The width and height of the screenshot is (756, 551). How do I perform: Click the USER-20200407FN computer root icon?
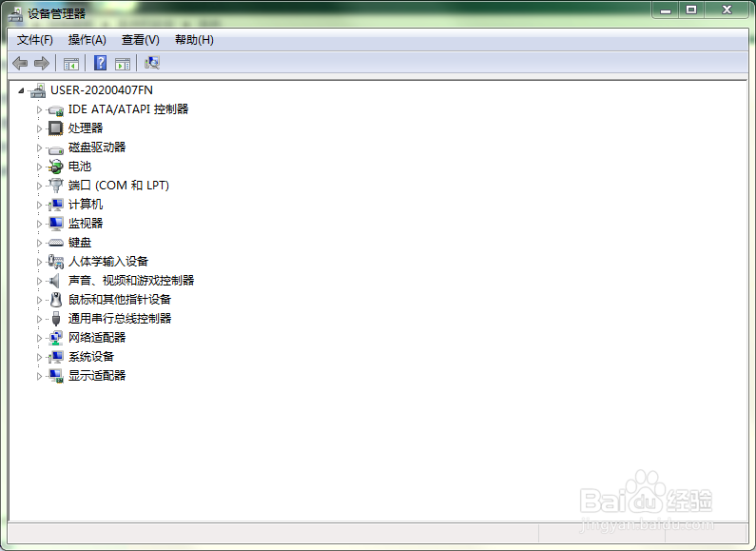pos(38,90)
